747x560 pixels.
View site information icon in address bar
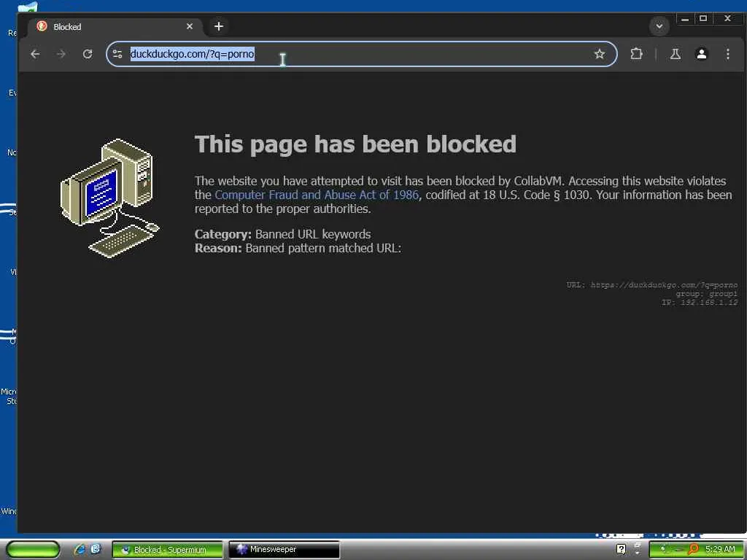coord(117,54)
